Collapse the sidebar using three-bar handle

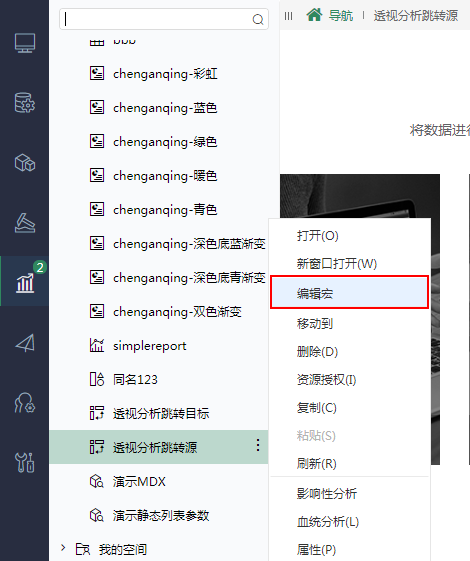point(288,16)
